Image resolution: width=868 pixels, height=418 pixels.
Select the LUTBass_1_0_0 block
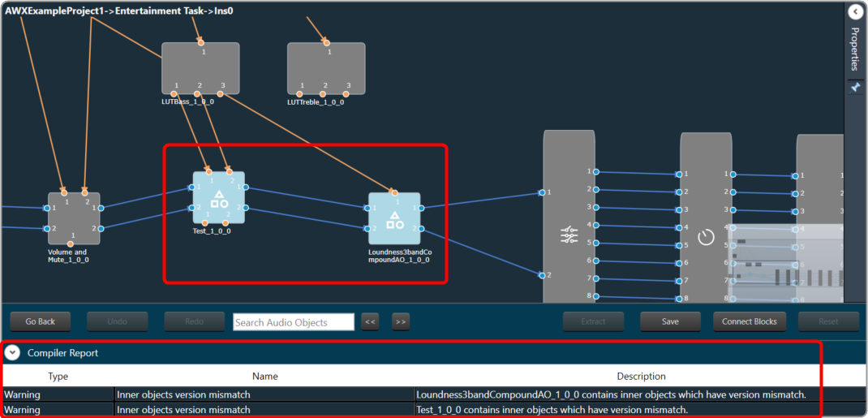point(200,68)
